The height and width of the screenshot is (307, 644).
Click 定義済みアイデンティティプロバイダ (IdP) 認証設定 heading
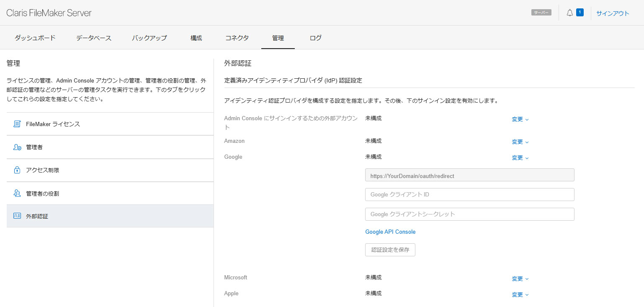pyautogui.click(x=293, y=80)
